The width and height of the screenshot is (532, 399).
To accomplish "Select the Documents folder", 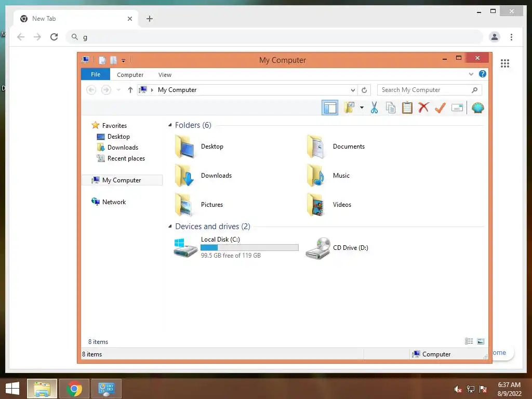I will 336,147.
